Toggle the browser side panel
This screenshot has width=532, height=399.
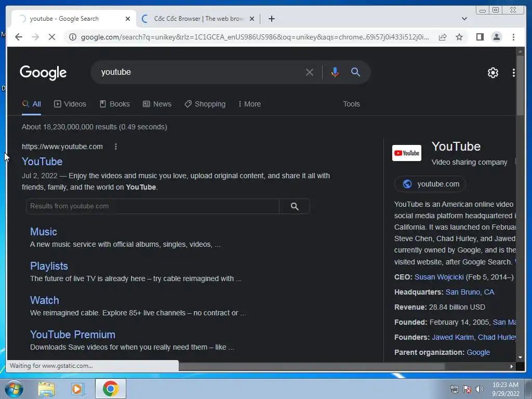[480, 37]
